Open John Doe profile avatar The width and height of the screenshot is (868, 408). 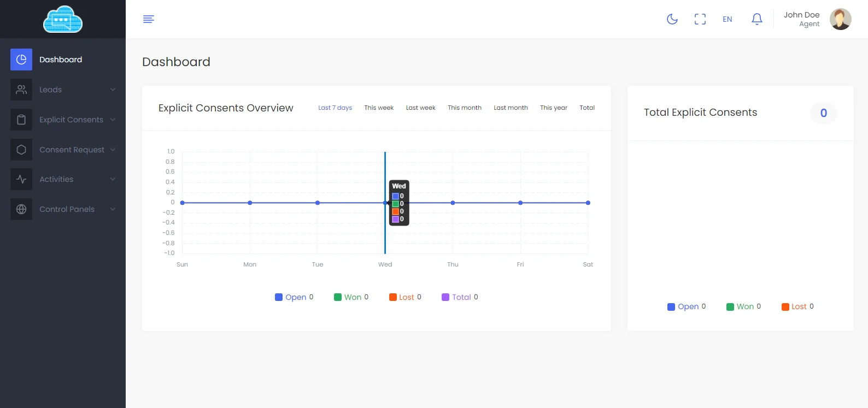pos(840,19)
